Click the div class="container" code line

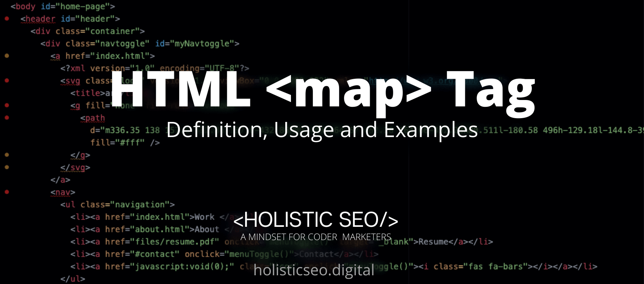[88, 31]
